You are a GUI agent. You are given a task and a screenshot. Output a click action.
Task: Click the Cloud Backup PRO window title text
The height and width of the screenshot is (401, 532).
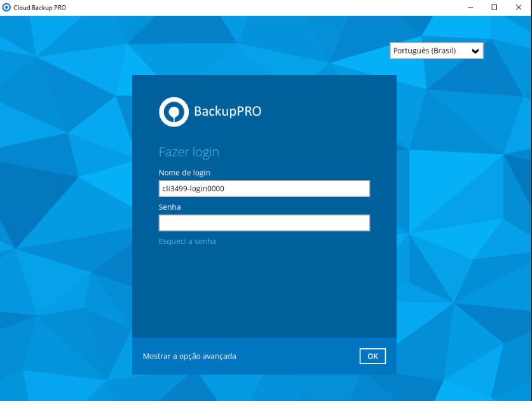coord(39,8)
